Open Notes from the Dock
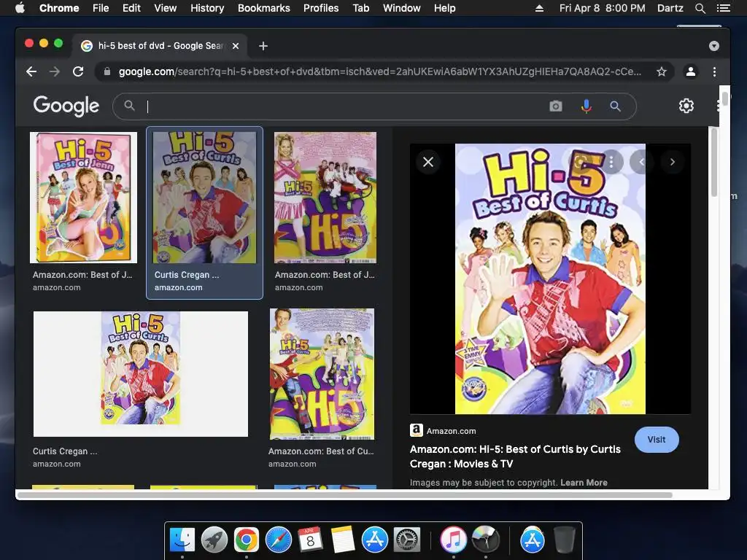Image resolution: width=747 pixels, height=560 pixels. tap(343, 540)
